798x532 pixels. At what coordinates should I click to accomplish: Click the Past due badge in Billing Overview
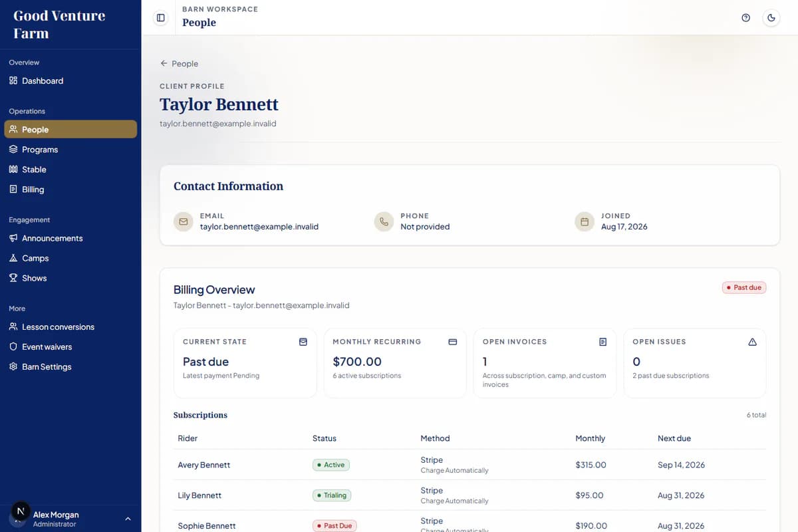[744, 287]
